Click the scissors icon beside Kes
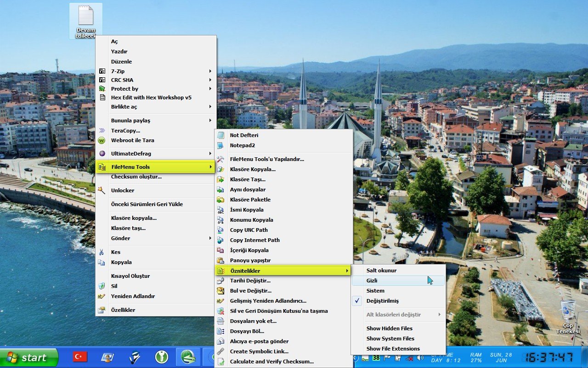Screen dimensions: 588x368 click(x=102, y=252)
